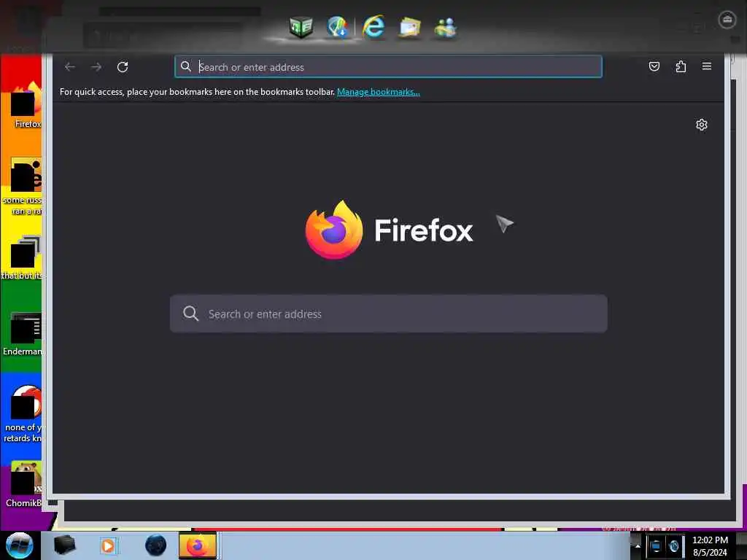
Task: Open the Windows Start orb
Action: 20,545
